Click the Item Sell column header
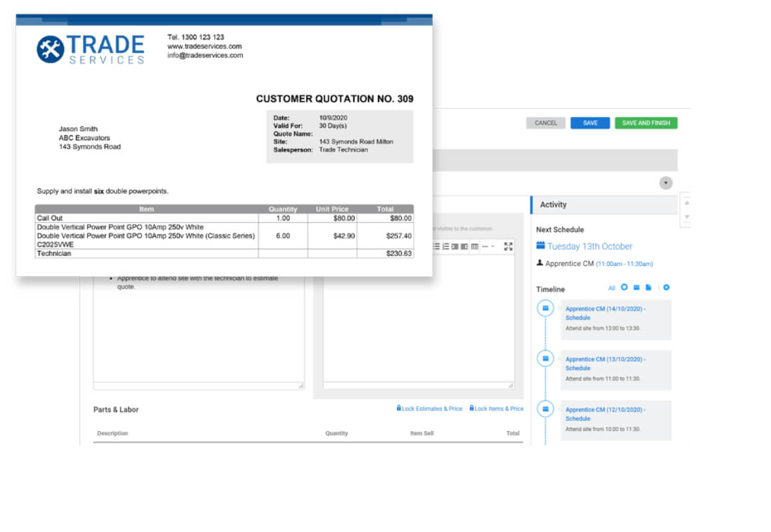The image size is (771, 532). 422,433
